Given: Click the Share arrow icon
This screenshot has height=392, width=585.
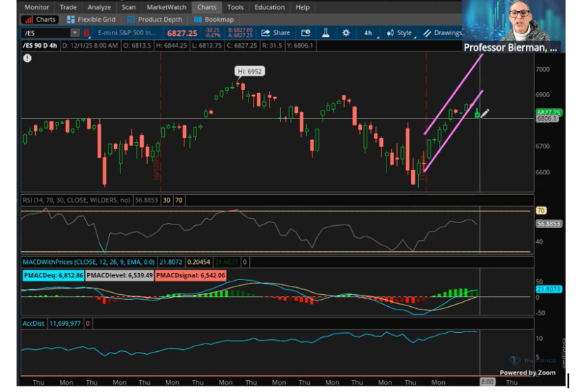Looking at the screenshot, I should (265, 33).
